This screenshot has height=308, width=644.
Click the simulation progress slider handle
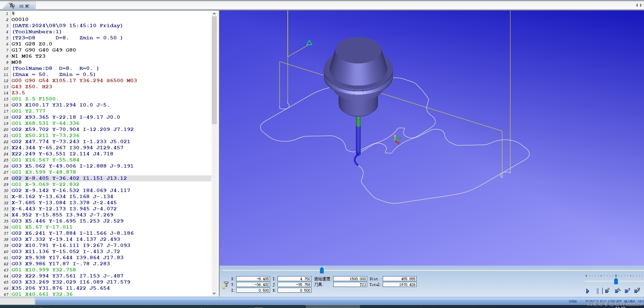click(x=322, y=270)
